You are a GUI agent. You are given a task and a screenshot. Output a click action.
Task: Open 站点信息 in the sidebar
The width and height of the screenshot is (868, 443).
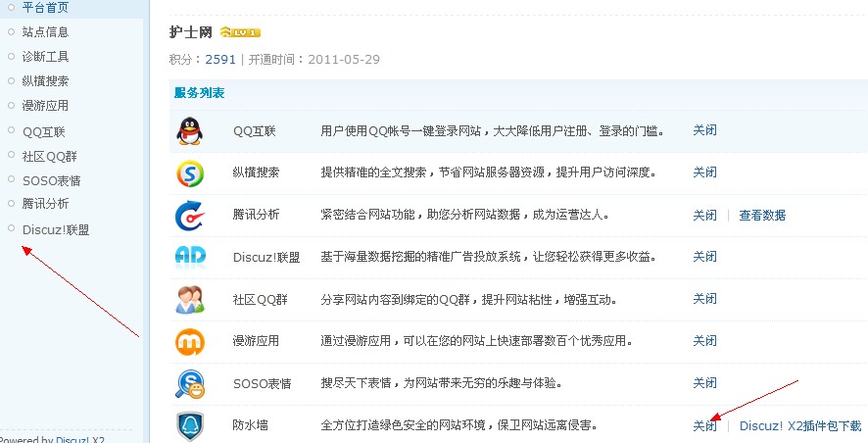point(45,32)
